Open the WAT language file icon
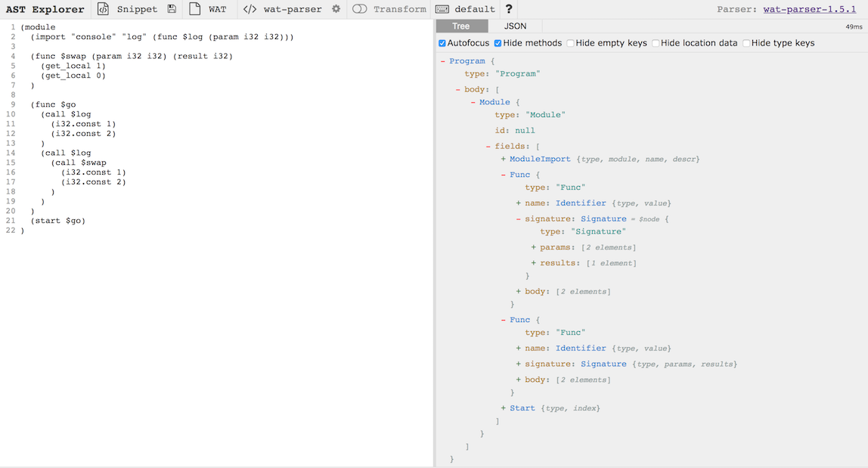868x468 pixels. pyautogui.click(x=195, y=9)
